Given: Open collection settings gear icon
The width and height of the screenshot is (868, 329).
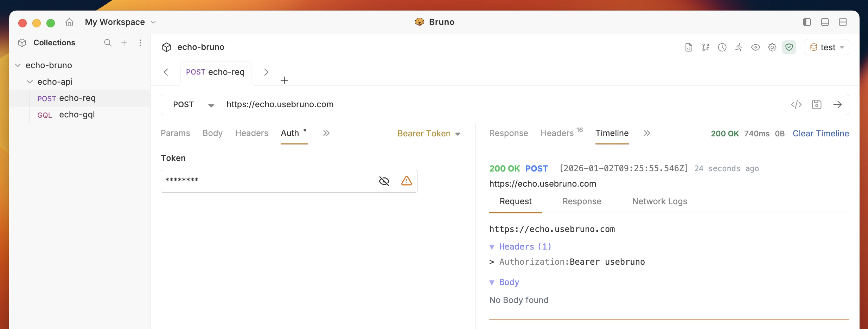Looking at the screenshot, I should [772, 47].
